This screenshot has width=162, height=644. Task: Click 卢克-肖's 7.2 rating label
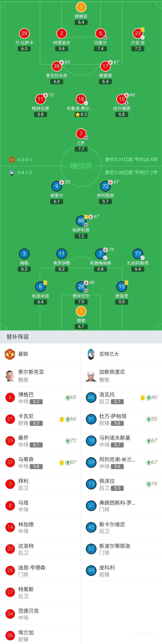tap(138, 49)
